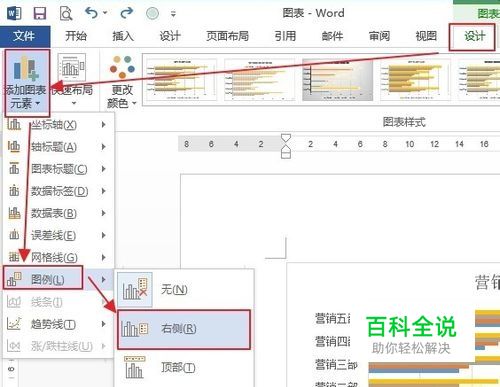The height and width of the screenshot is (387, 500).
Task: Apply the second chart style thumbnail
Action: [259, 80]
